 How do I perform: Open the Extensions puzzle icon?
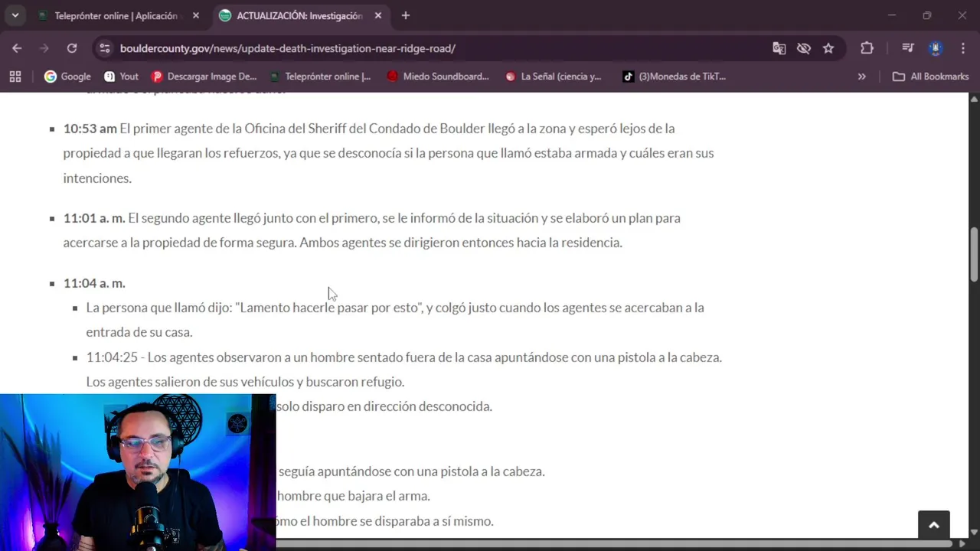point(867,48)
